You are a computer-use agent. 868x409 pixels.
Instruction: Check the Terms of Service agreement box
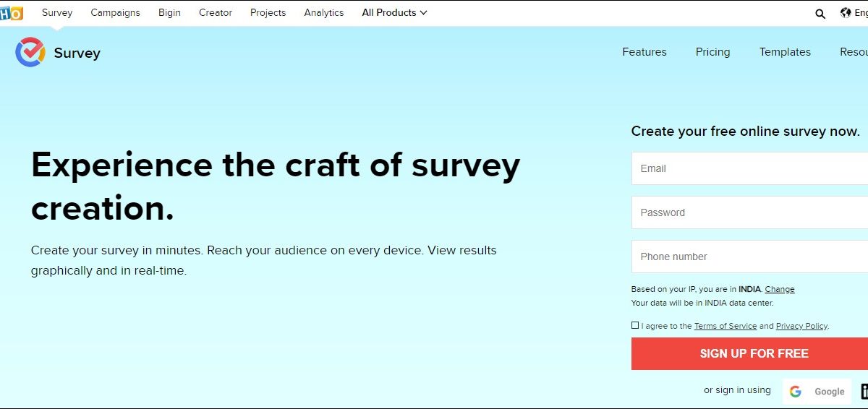coord(635,326)
